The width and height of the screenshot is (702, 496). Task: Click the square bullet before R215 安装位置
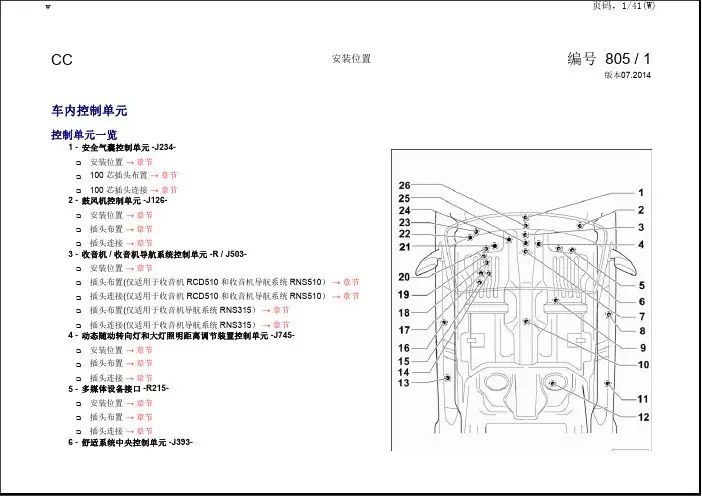[x=79, y=404]
